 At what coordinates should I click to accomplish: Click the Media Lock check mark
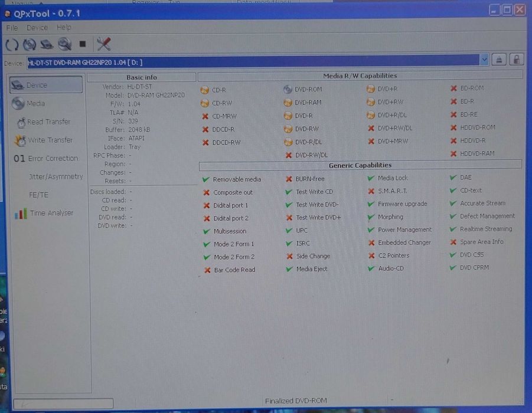coord(371,178)
